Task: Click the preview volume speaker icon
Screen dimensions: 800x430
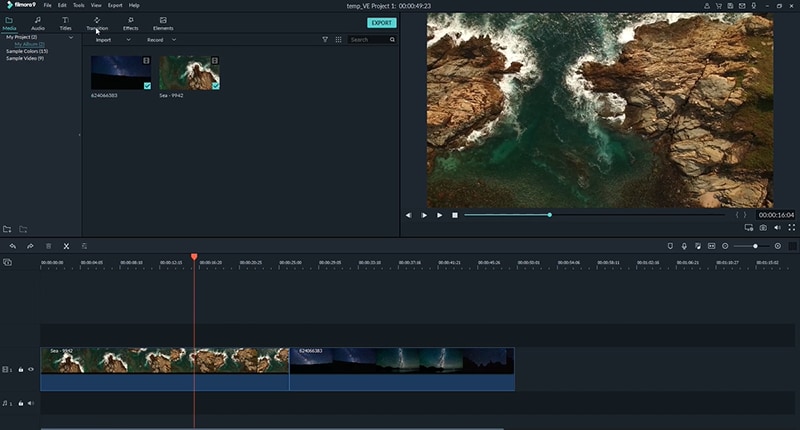Action: click(x=777, y=227)
